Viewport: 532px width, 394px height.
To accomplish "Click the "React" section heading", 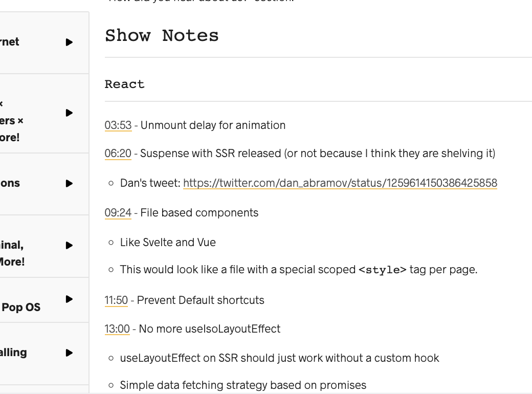I will pos(124,83).
